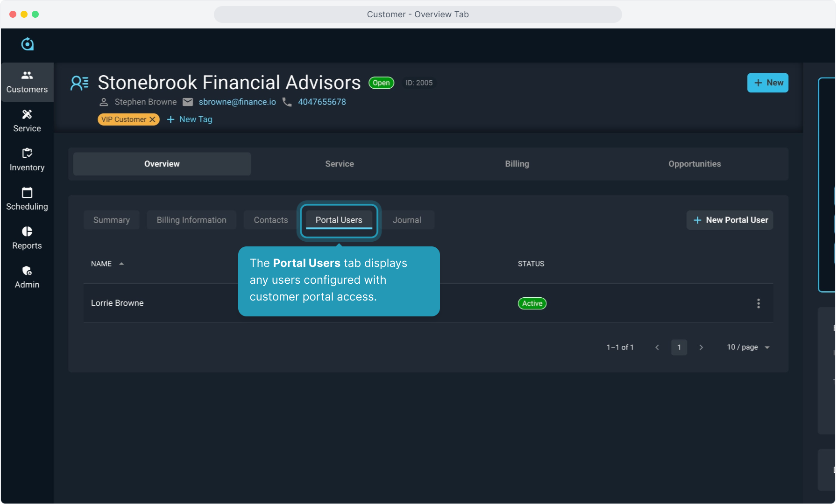This screenshot has width=836, height=504.
Task: Click the New Portal User button
Action: [730, 220]
